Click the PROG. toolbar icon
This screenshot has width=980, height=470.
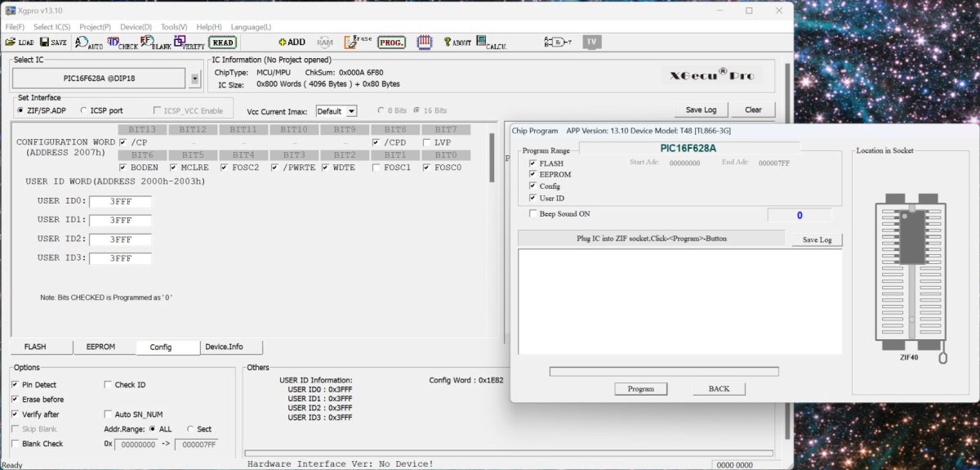[391, 42]
